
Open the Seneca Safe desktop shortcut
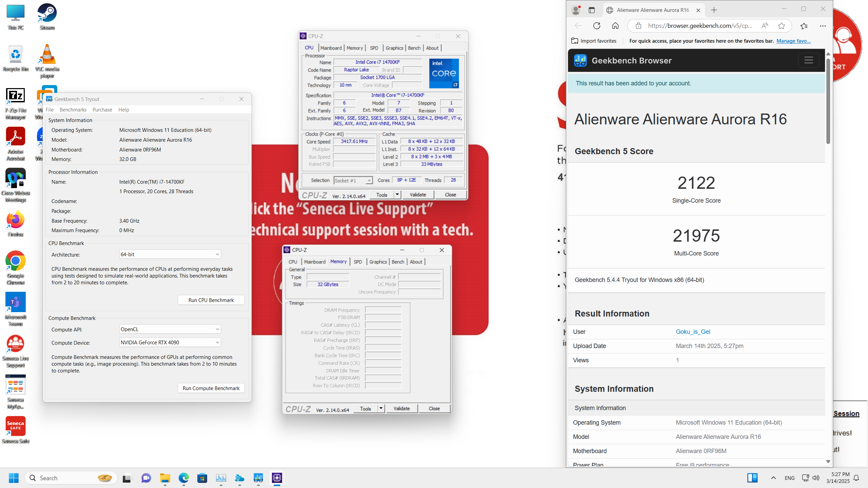click(x=16, y=430)
